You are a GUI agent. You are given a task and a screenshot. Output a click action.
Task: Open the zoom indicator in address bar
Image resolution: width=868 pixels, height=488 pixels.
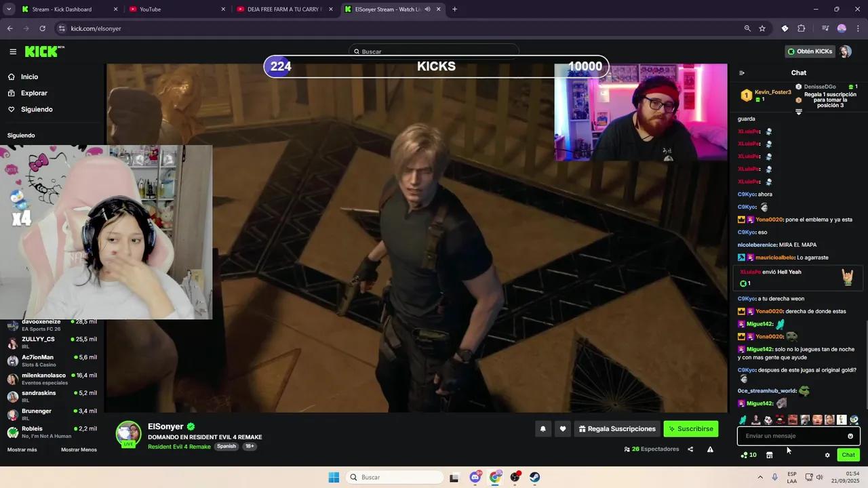(747, 28)
